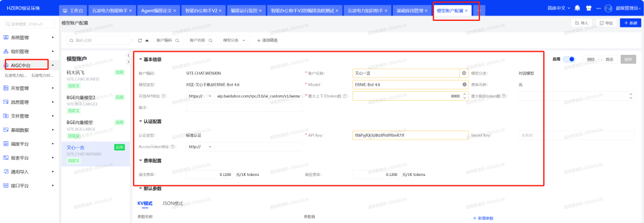This screenshot has height=223, width=644.
Task: Collapse filter bar with up-arrow caret
Action: click(x=147, y=41)
